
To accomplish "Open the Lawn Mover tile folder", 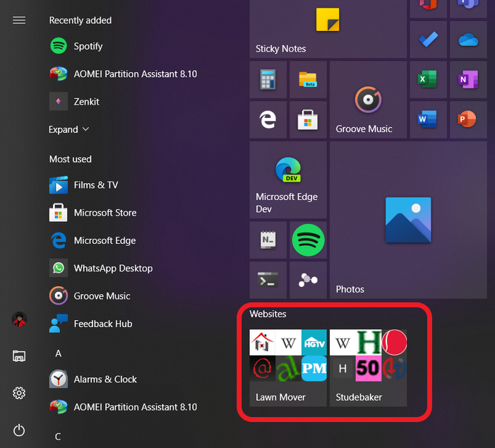I will click(x=288, y=368).
